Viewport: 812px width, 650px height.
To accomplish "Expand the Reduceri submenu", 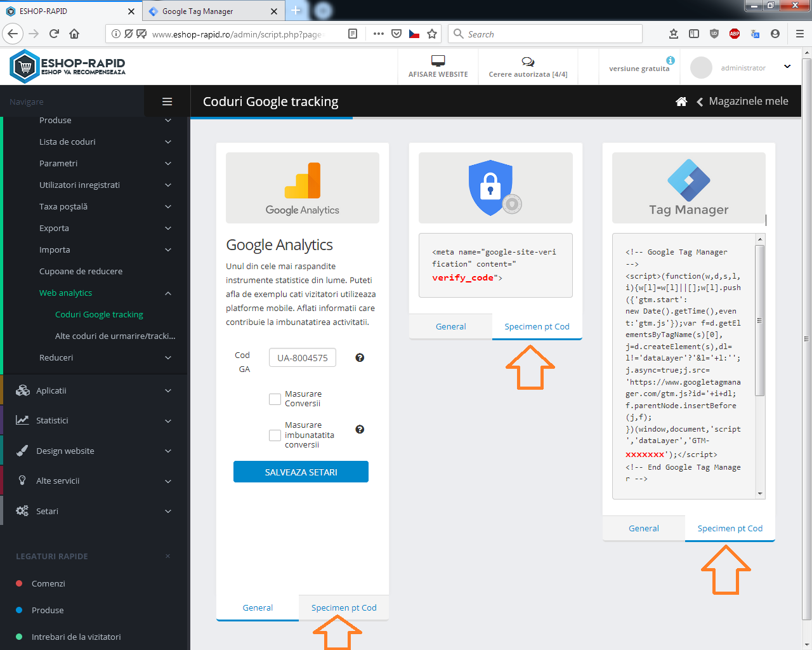I will (x=168, y=357).
